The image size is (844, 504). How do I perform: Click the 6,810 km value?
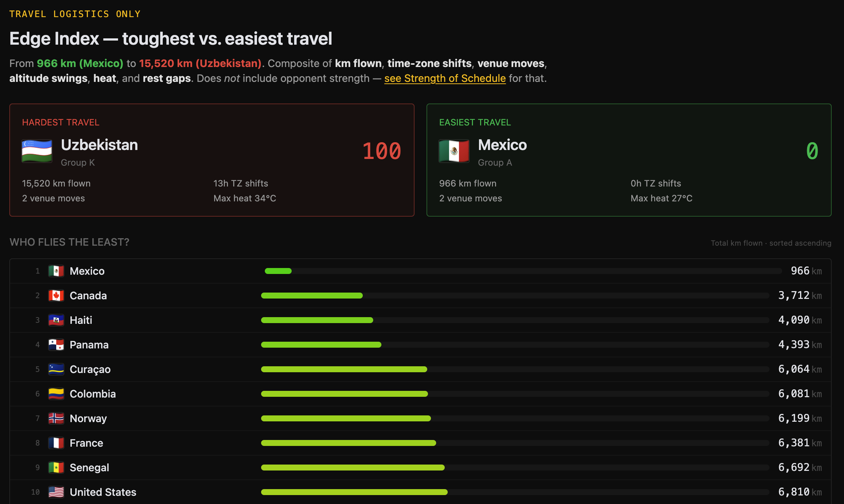(800, 492)
